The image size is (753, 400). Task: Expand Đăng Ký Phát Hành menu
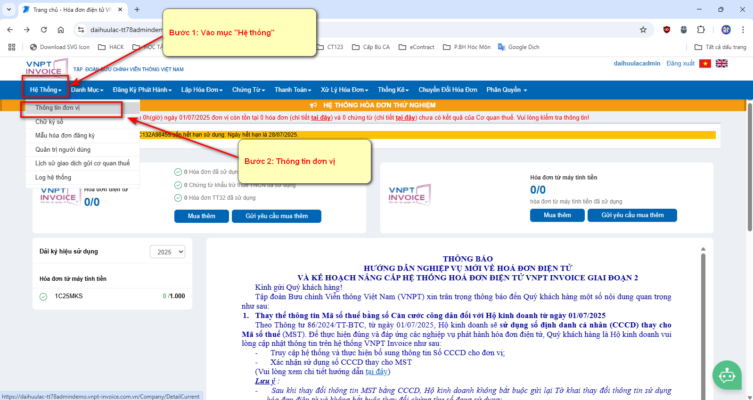pos(142,90)
